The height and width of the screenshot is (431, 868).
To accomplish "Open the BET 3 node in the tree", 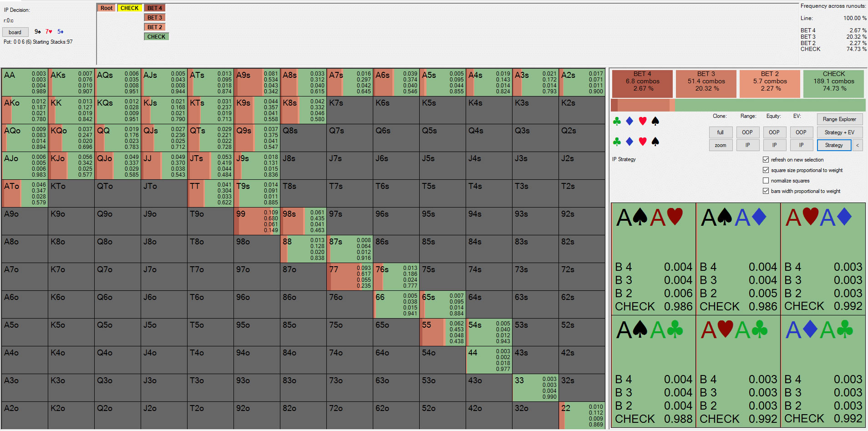I will [x=155, y=18].
